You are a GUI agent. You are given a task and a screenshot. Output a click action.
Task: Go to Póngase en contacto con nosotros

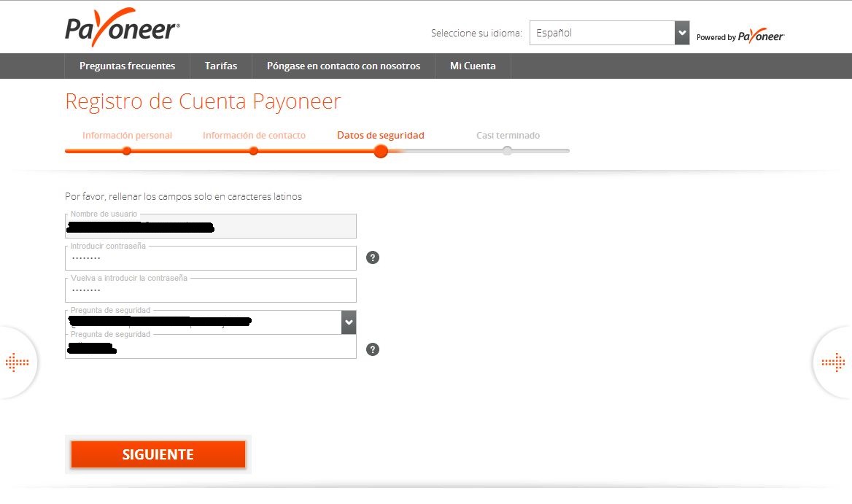click(x=344, y=66)
